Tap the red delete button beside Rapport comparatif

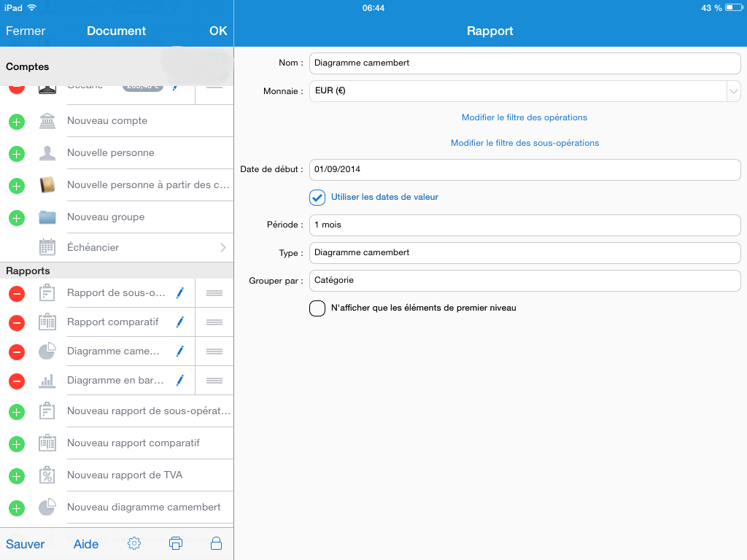tap(17, 322)
